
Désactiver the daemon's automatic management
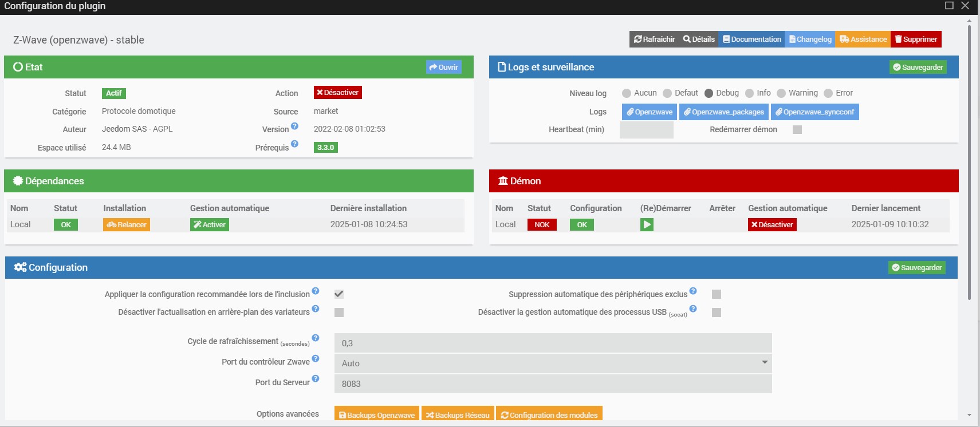point(772,224)
